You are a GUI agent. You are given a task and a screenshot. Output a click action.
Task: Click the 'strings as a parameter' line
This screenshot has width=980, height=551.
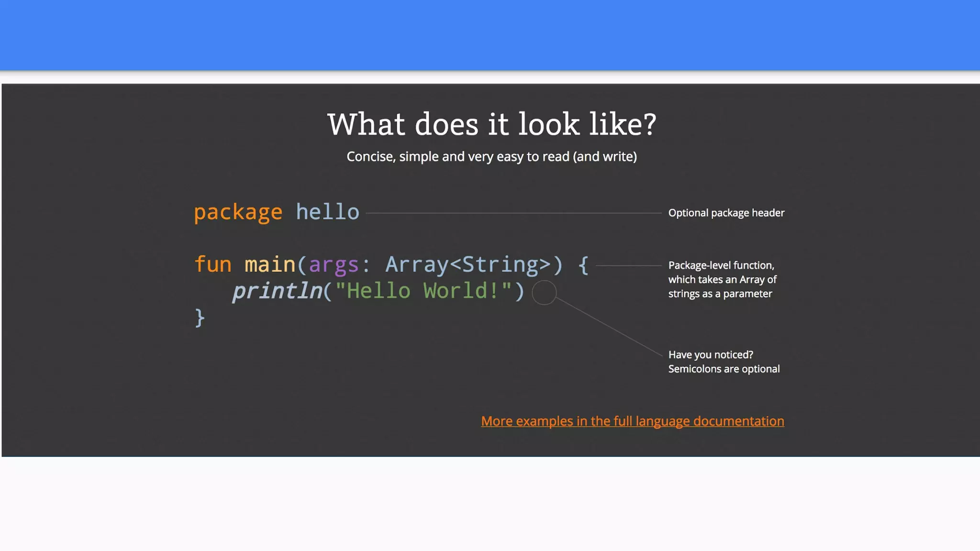pos(720,294)
